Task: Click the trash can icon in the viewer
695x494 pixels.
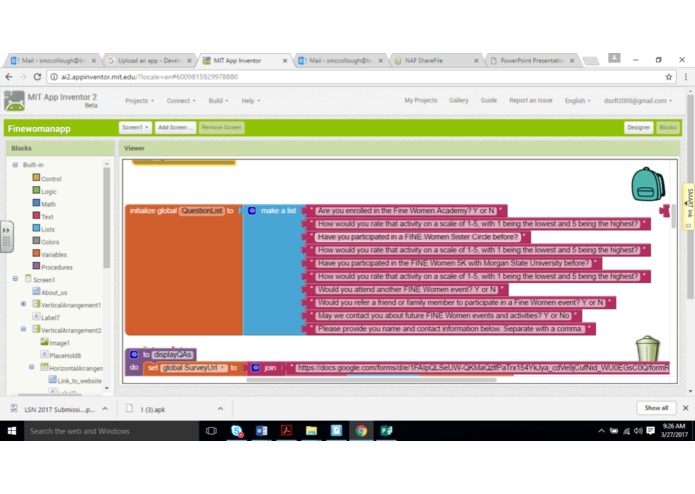Action: (648, 348)
